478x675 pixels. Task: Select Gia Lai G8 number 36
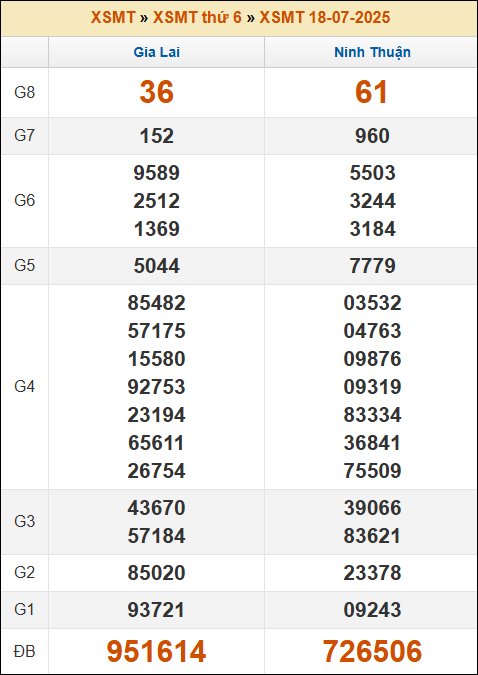pos(156,92)
